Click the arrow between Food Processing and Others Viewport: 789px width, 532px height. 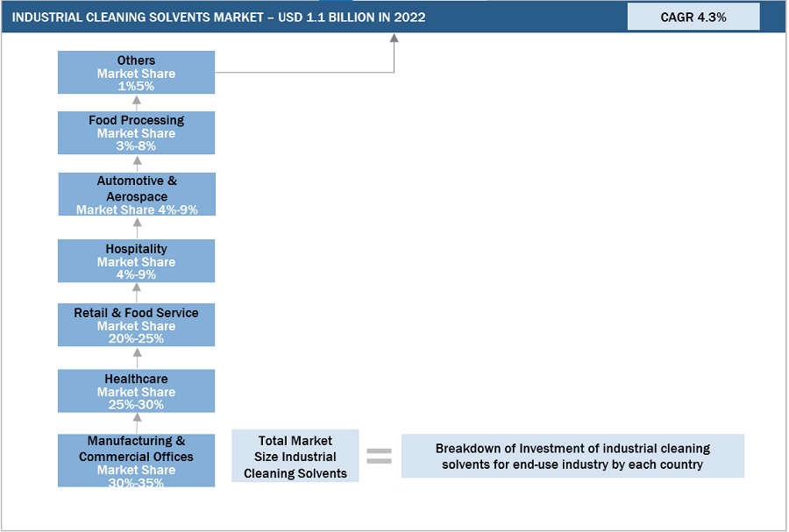click(x=137, y=102)
